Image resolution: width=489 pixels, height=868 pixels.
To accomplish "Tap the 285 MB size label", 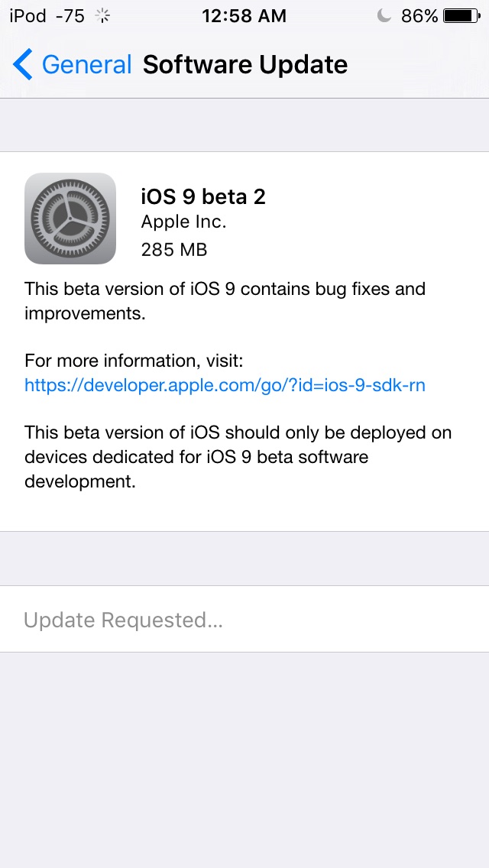I will (x=174, y=250).
